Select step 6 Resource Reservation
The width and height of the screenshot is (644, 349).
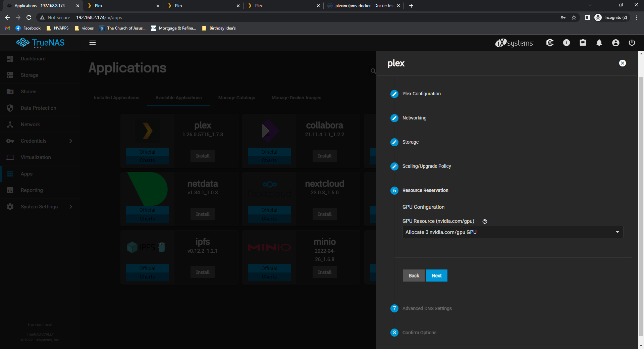425,190
